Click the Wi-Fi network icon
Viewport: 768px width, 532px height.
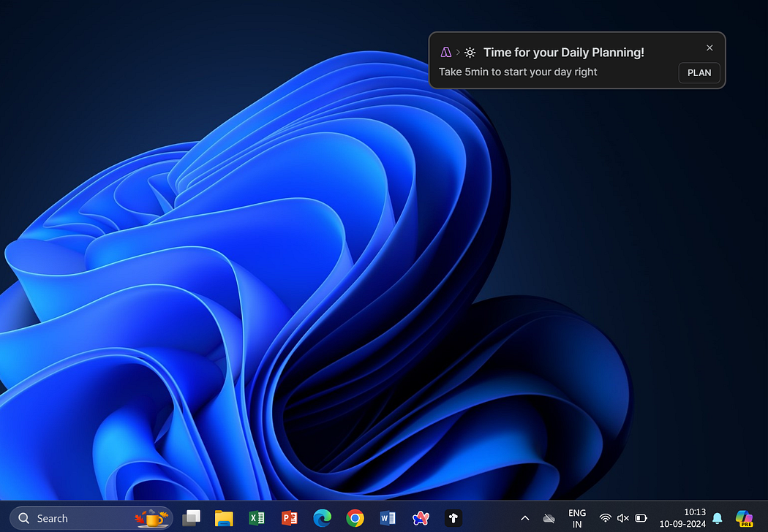click(606, 518)
